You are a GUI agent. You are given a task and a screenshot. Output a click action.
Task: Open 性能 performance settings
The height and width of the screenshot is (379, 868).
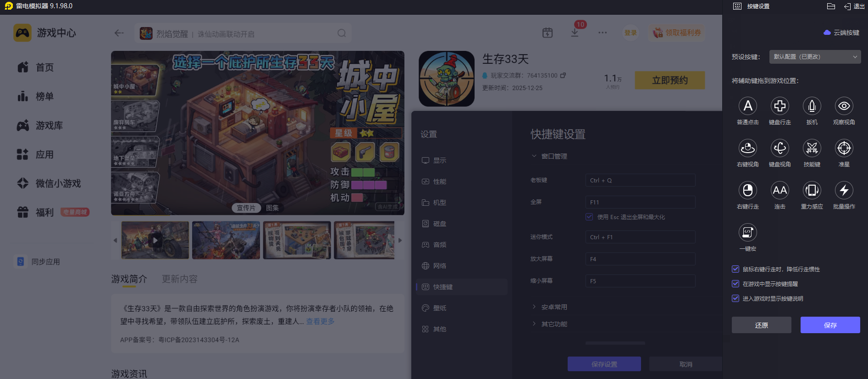pos(434,181)
